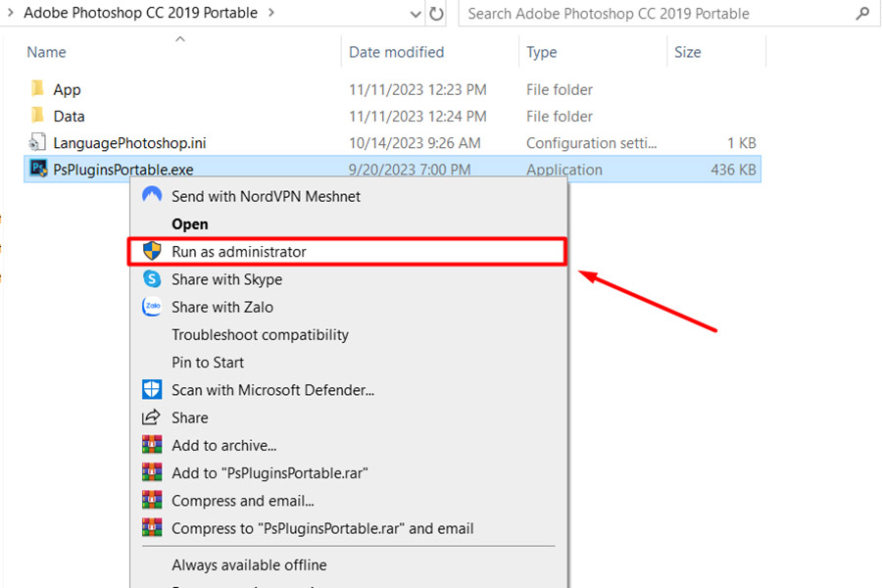
Task: Choose Share with Zalo
Action: 348,307
